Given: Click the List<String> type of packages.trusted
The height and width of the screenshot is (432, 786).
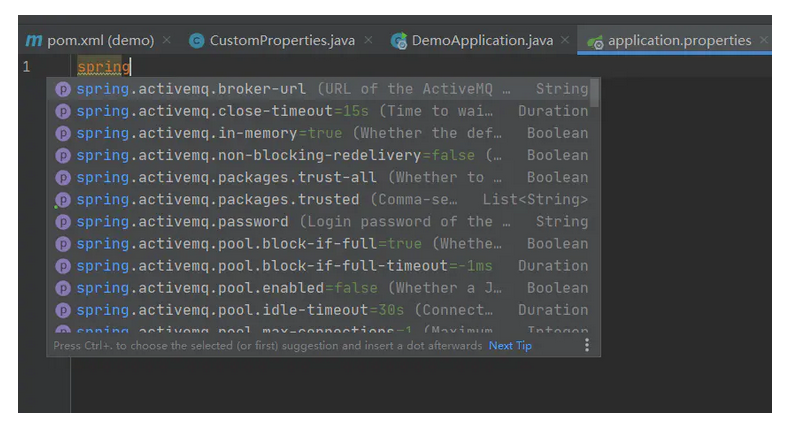Looking at the screenshot, I should [535, 199].
